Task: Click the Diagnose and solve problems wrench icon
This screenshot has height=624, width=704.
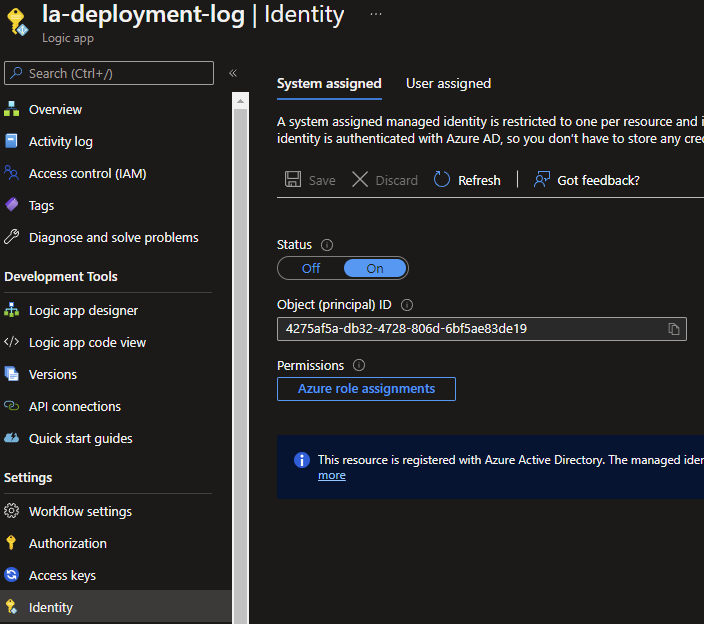Action: [11, 237]
